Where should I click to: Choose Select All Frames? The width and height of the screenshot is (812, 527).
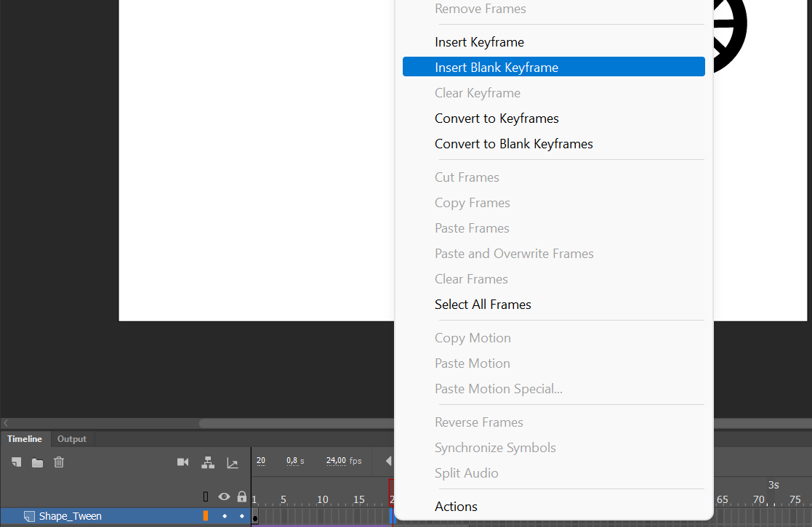554,305
